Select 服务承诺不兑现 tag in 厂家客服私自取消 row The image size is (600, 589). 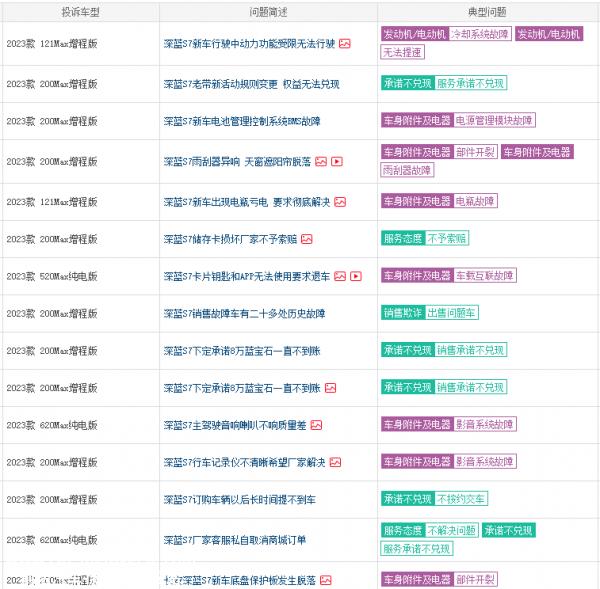click(x=417, y=548)
